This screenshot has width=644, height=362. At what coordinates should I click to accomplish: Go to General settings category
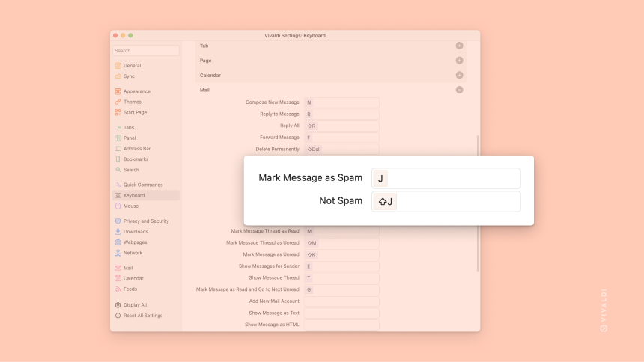pos(133,65)
